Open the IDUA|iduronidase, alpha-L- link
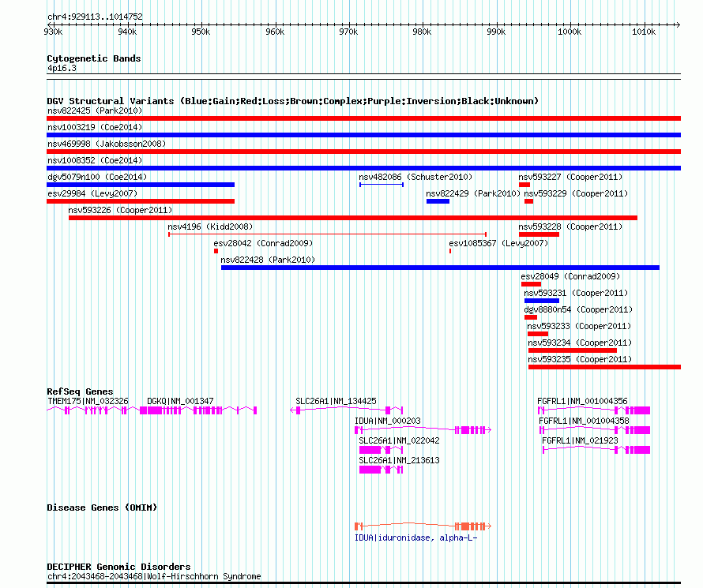703x588 pixels. click(415, 537)
